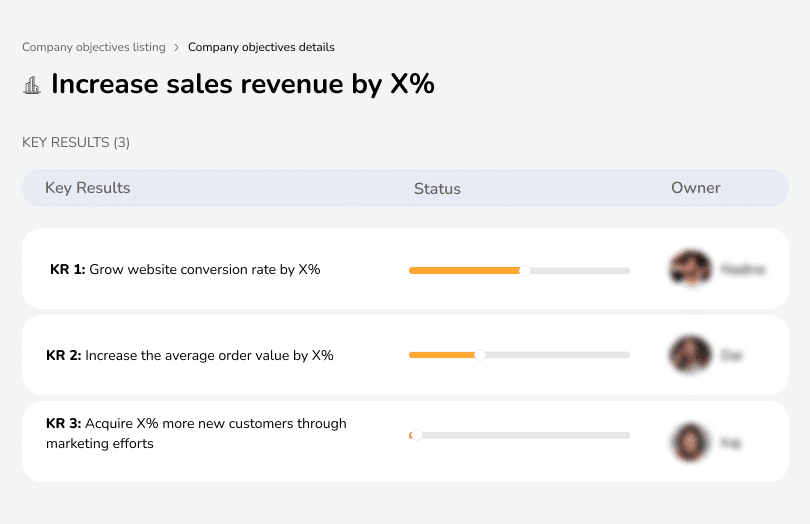
Task: Open KR 1 Grow website conversion rate
Action: pos(185,269)
